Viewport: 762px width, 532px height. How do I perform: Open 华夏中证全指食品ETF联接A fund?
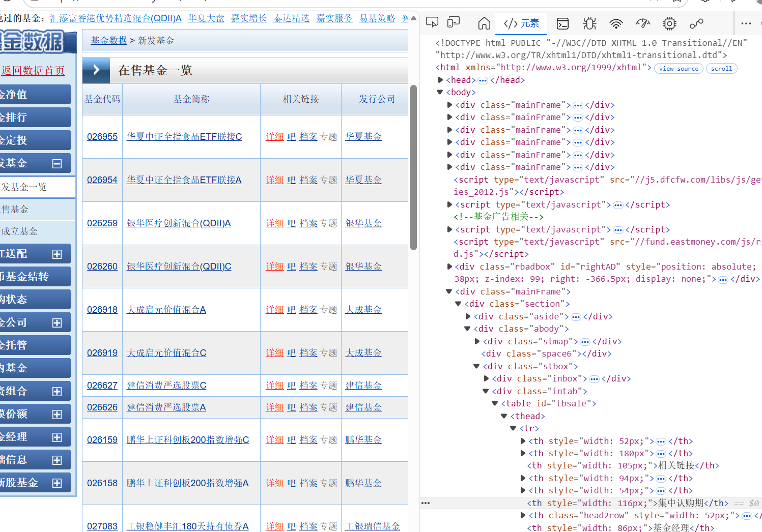[184, 180]
